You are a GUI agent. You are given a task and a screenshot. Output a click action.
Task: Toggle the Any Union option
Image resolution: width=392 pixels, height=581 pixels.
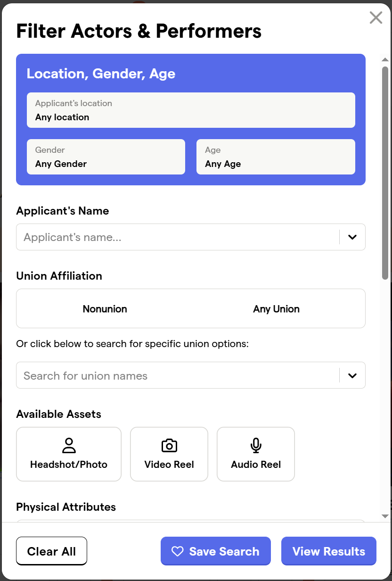click(276, 309)
